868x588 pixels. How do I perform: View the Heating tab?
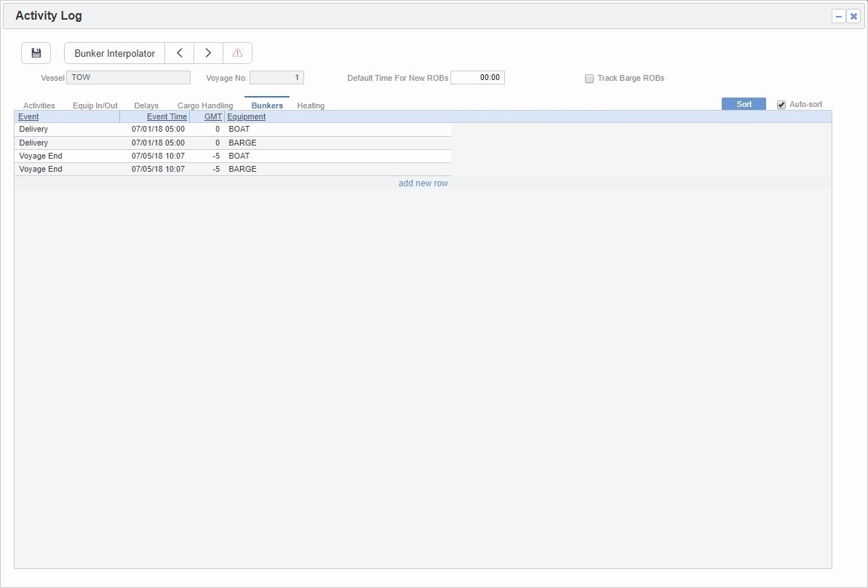tap(311, 105)
